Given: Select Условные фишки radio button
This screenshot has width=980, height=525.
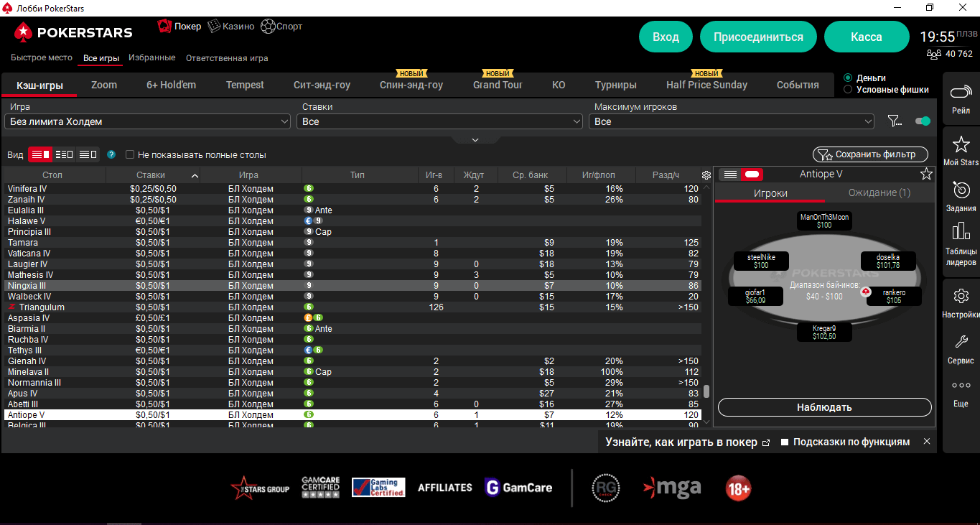Looking at the screenshot, I should (848, 90).
